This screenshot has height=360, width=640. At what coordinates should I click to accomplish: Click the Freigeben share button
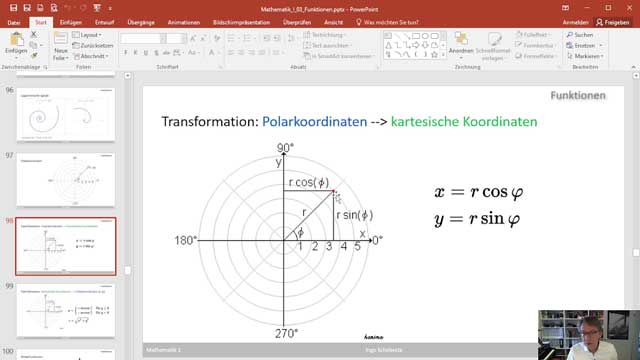[x=613, y=22]
